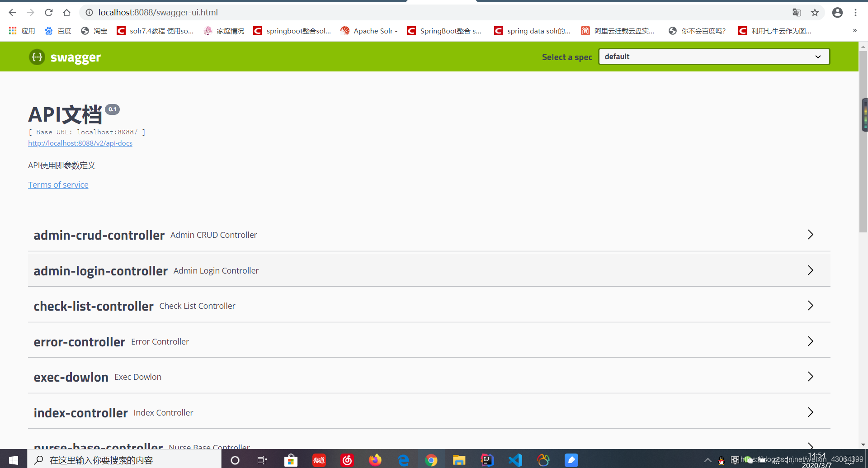Switch to Chrome on the taskbar
The image size is (868, 468).
coord(431,460)
